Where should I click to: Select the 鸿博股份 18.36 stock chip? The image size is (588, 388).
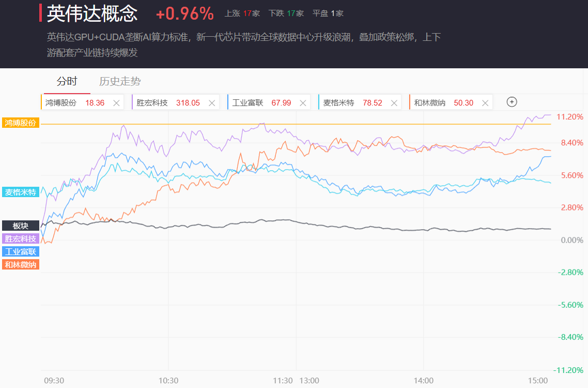click(x=75, y=103)
